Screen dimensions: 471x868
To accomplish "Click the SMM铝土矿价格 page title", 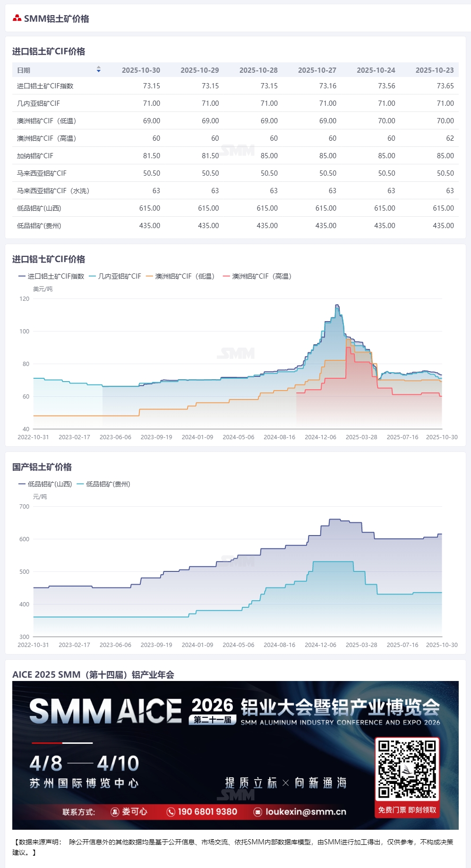I will 57,18.
